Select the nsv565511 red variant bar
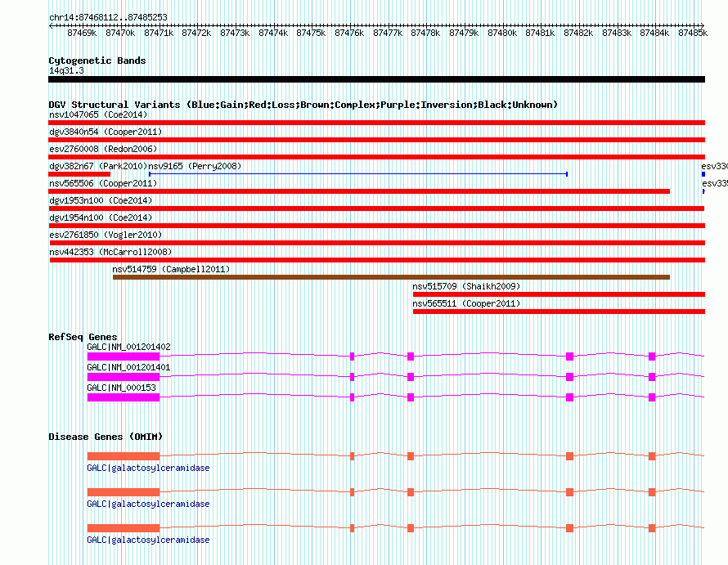This screenshot has height=565, width=728. tap(559, 312)
